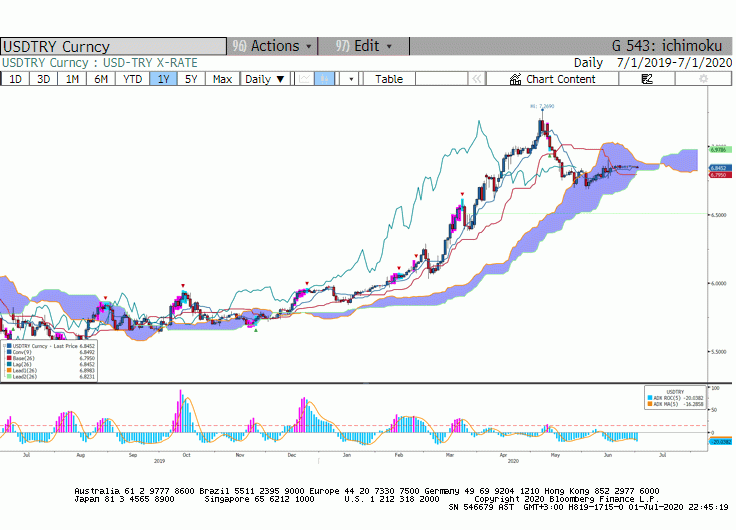Select the 1M time range tab
736x530 pixels.
point(72,79)
